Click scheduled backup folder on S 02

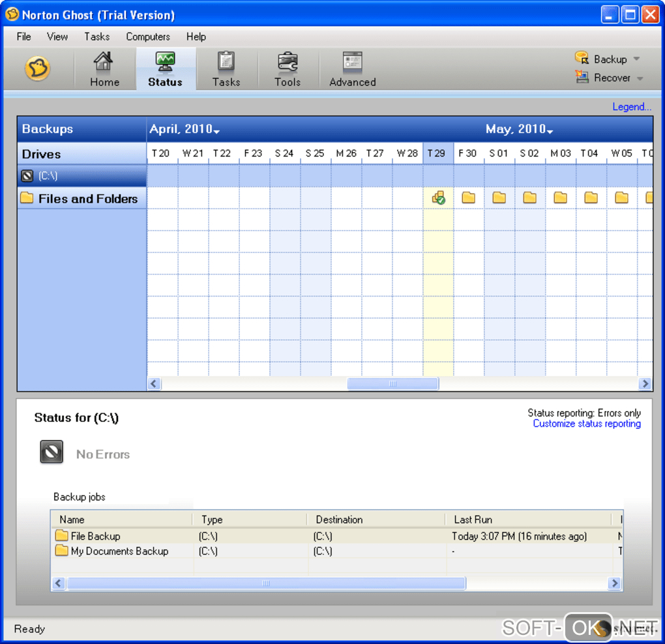(529, 198)
